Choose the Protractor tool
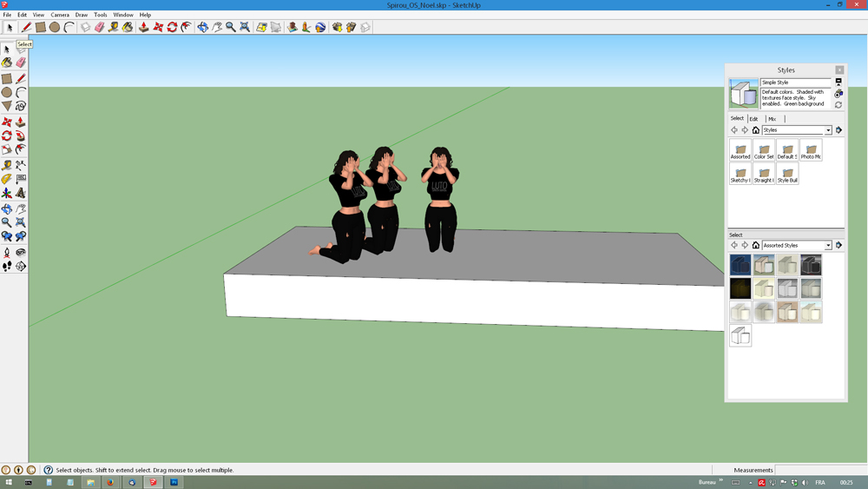Screen dimensions: 868x489 [7, 179]
